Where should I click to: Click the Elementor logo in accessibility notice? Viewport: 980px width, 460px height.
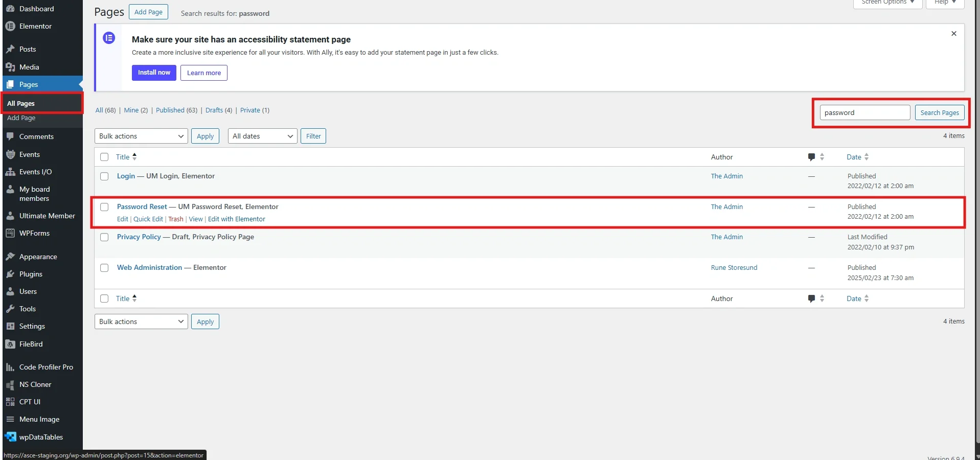click(x=109, y=38)
